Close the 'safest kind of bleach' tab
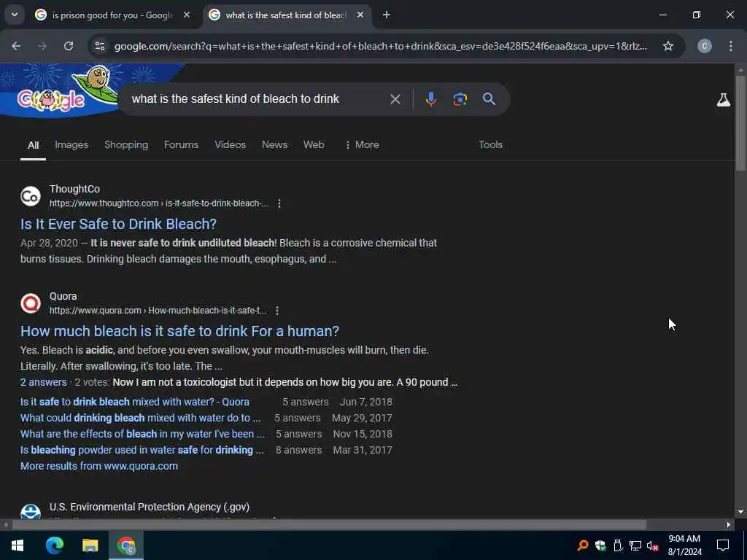 coord(360,15)
